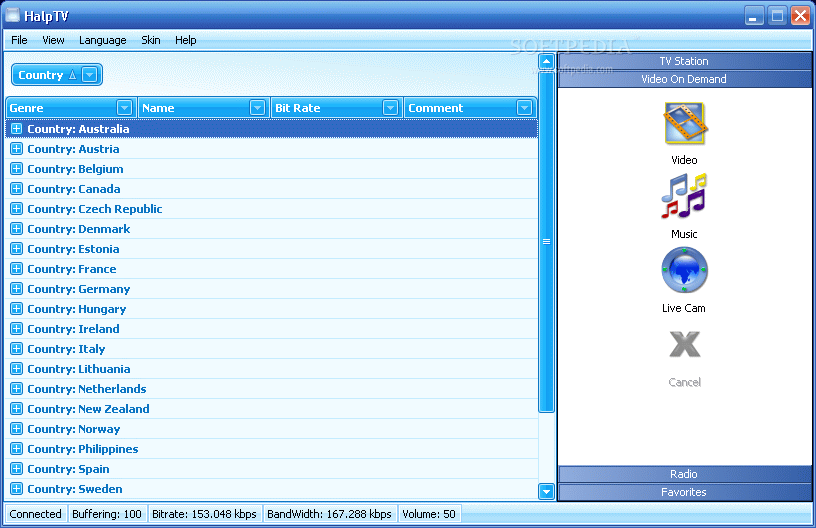This screenshot has height=528, width=816.
Task: Expand Country: Denmark group
Action: [17, 229]
